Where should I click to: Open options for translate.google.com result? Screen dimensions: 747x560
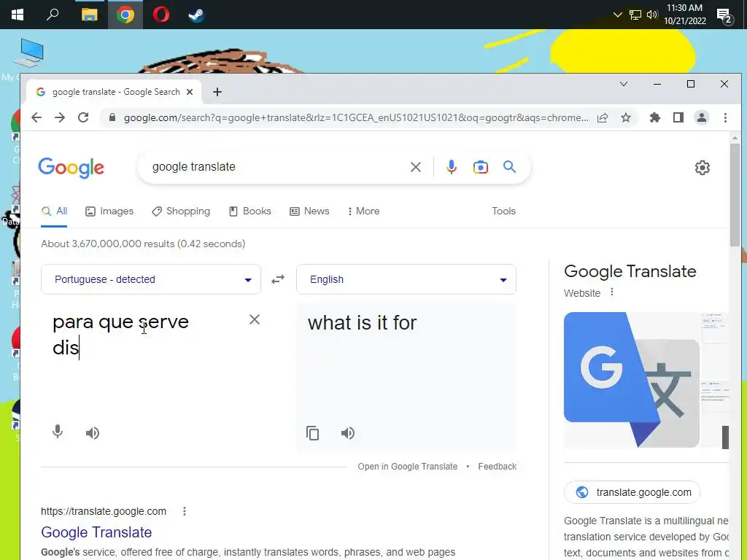(185, 511)
